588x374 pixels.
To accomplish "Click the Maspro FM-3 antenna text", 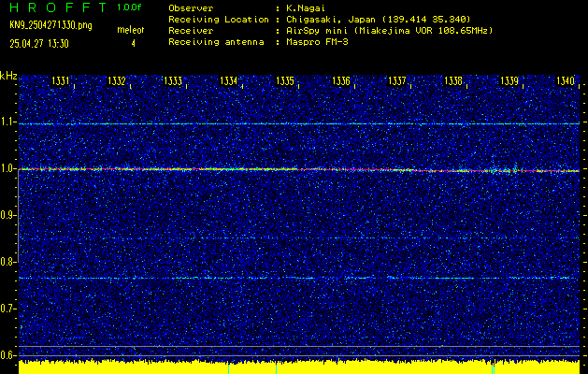I will coord(317,42).
